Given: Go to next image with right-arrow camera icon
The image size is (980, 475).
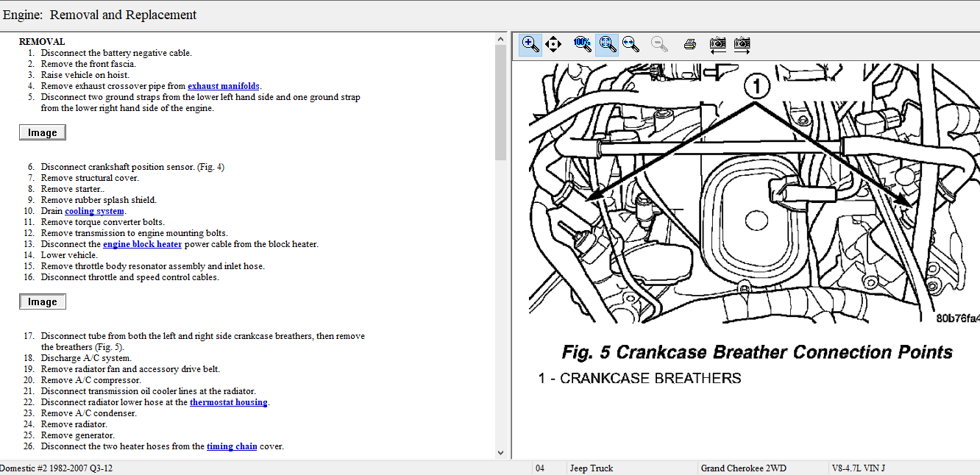Looking at the screenshot, I should tap(742, 44).
